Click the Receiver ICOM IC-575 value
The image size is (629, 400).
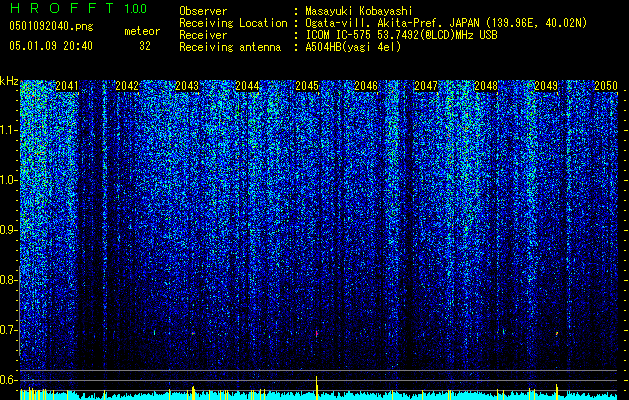[x=402, y=35]
